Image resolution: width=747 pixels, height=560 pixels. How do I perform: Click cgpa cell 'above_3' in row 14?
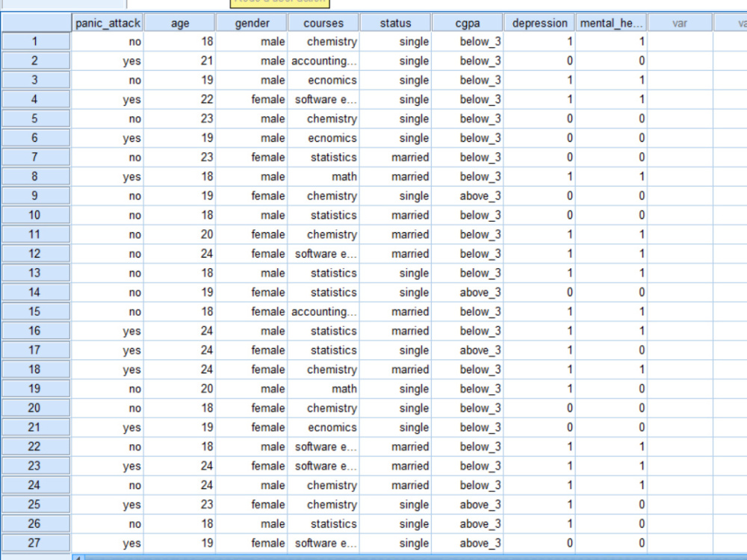pos(468,293)
